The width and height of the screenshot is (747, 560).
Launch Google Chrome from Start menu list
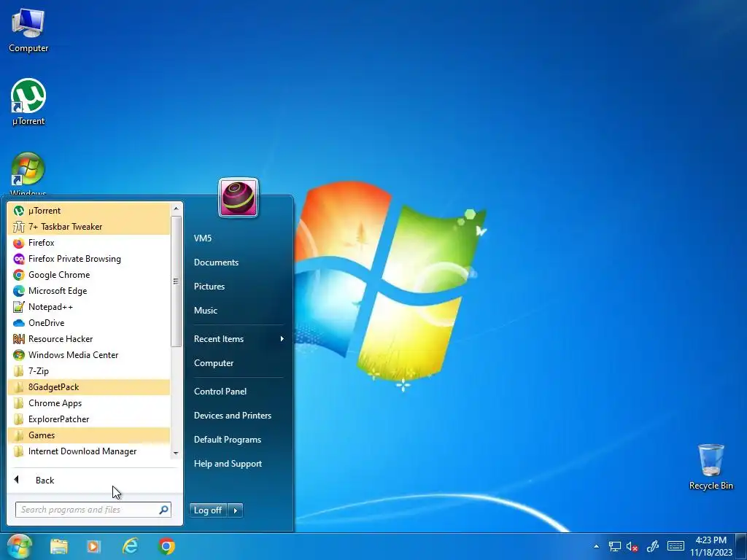[88, 275]
